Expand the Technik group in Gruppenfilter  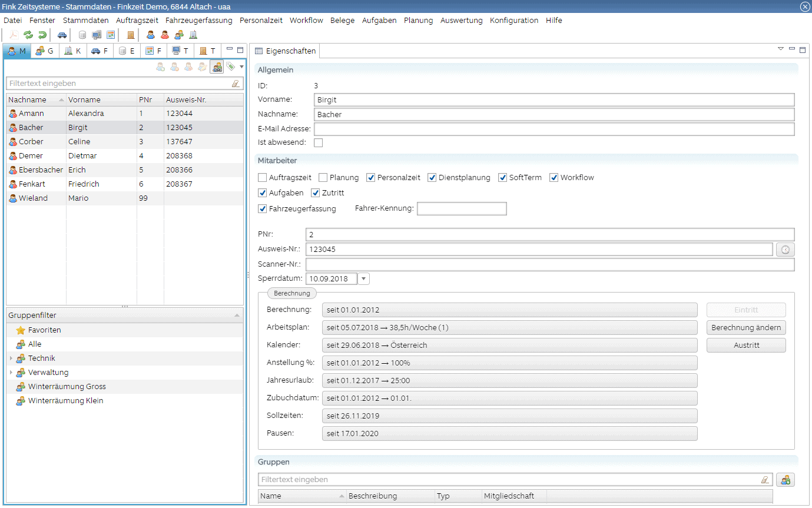coord(11,358)
